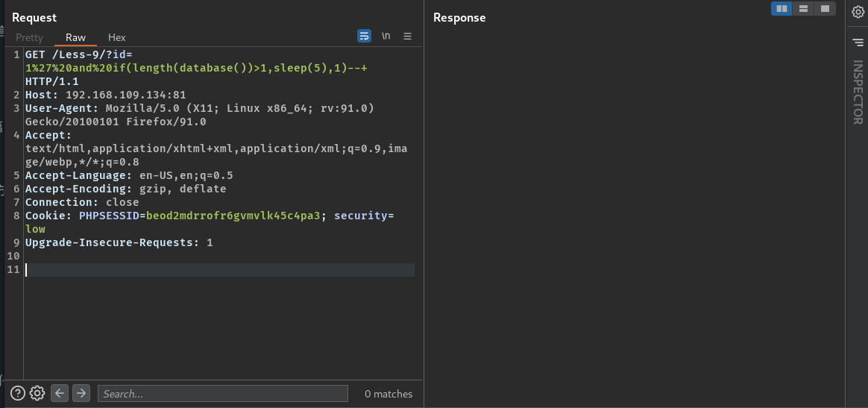
Task: Click 'ge/webp,*/*;q=0.8' text
Action: [82, 162]
